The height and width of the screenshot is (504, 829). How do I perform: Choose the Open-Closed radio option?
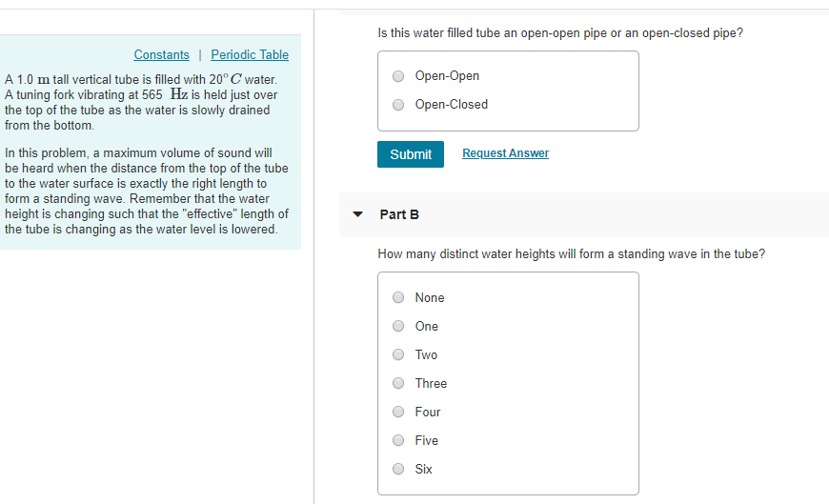pos(398,105)
